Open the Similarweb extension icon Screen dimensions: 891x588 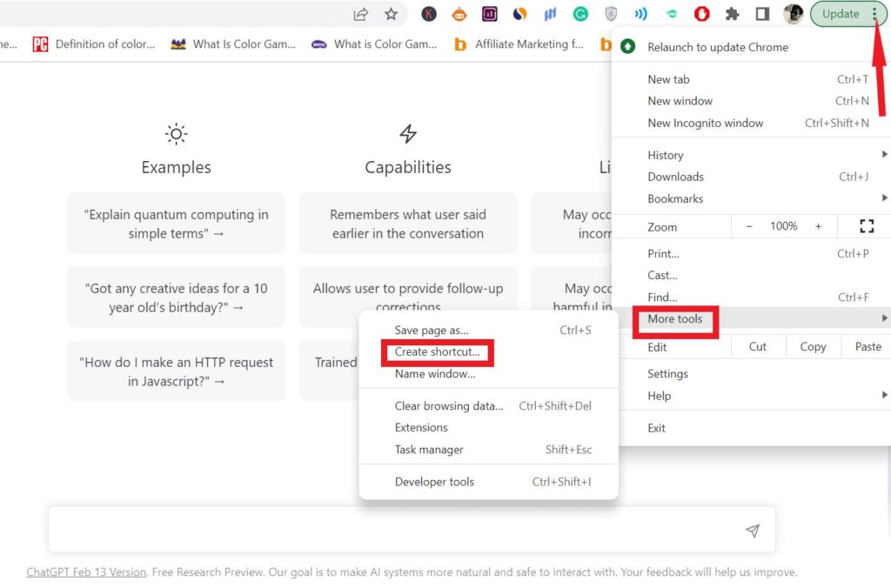pyautogui.click(x=520, y=14)
